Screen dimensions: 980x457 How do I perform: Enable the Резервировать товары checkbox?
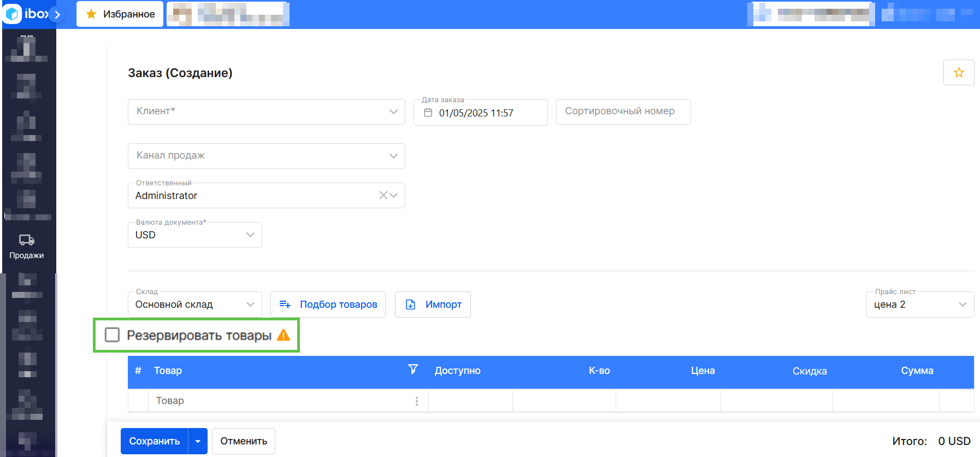(x=112, y=335)
